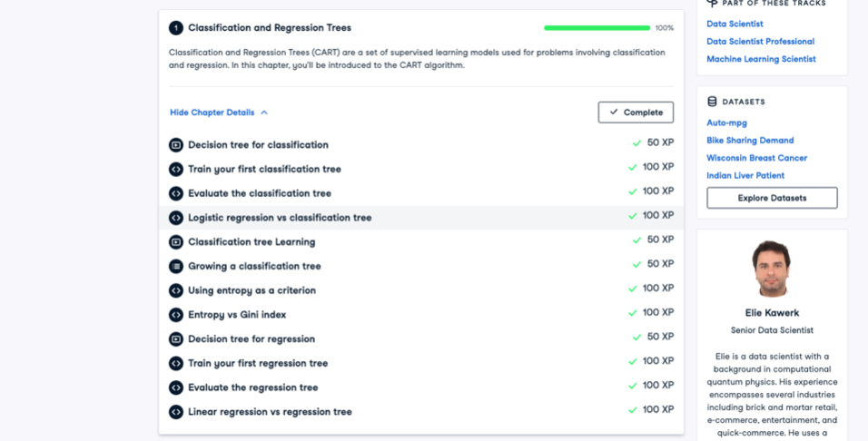Click Elie Kawerk's instructor photo
868x441 pixels.
[772, 269]
